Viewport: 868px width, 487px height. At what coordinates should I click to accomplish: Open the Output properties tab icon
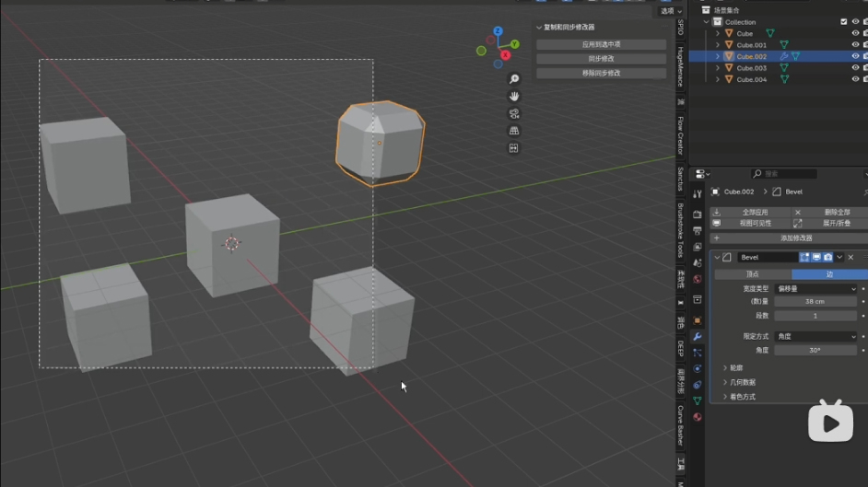coord(697,230)
